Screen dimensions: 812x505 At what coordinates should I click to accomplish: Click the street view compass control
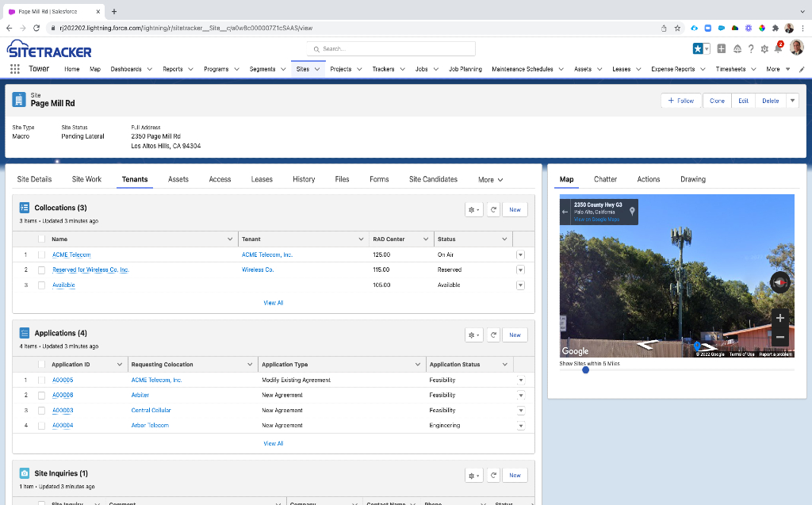[x=780, y=282]
